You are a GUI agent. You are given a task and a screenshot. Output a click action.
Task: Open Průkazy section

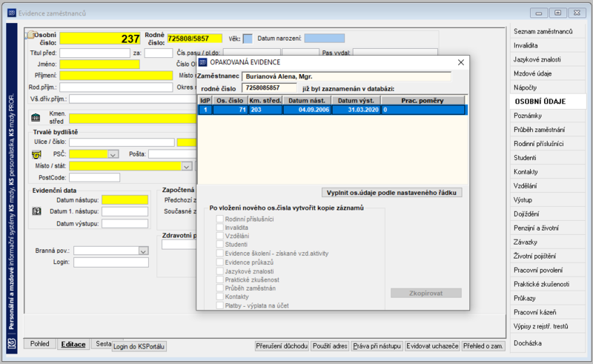[x=547, y=298]
